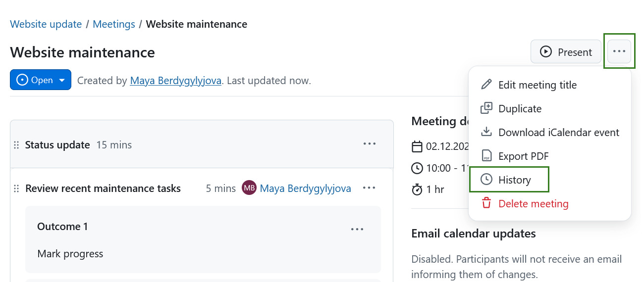Screen dimensions: 644x282
Task: Click the download icon for iCalendar event
Action: [486, 132]
